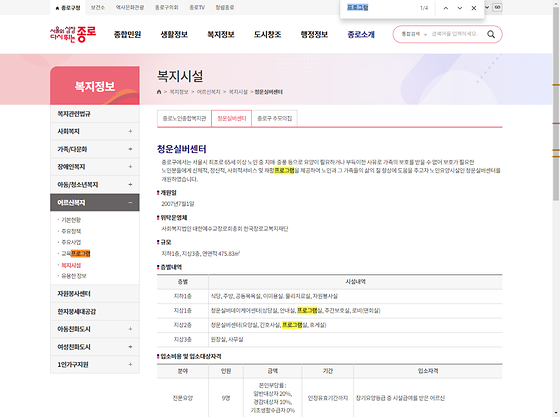Open the 복지정보 main menu
Viewport: 560px width, 417px height.
click(x=221, y=35)
